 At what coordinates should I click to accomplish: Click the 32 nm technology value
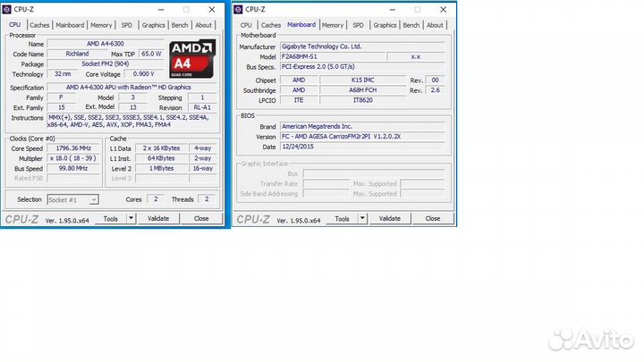pos(63,74)
